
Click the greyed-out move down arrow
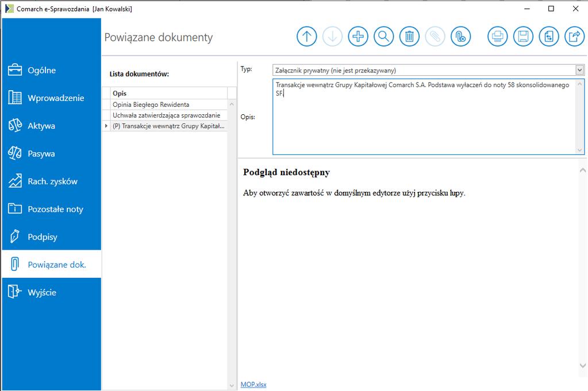(x=332, y=36)
